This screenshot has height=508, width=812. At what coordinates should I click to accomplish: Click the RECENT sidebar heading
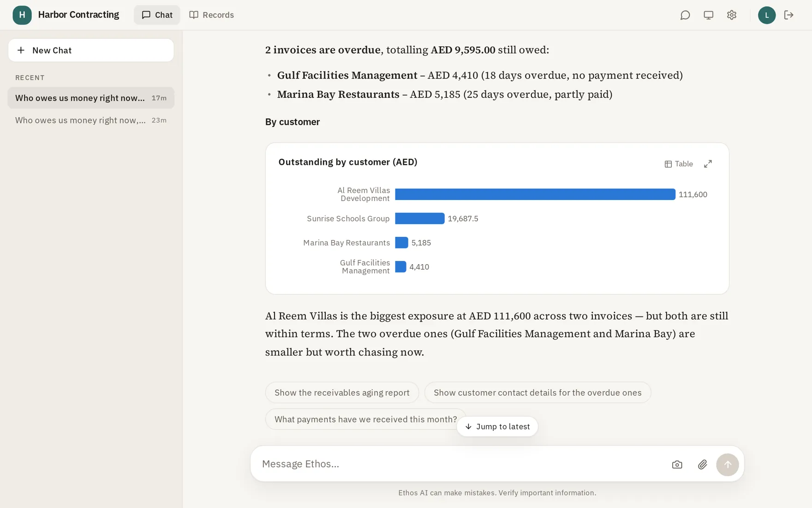pos(30,78)
